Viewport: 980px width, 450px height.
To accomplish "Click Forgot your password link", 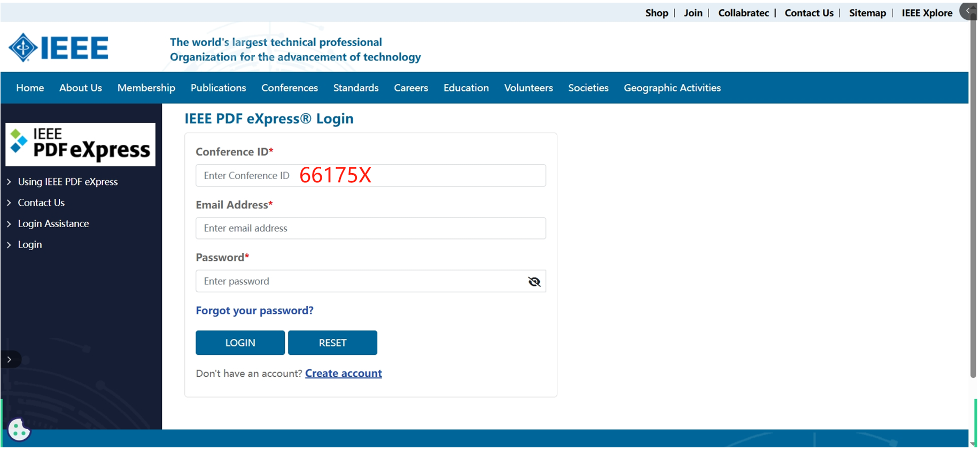I will coord(254,311).
